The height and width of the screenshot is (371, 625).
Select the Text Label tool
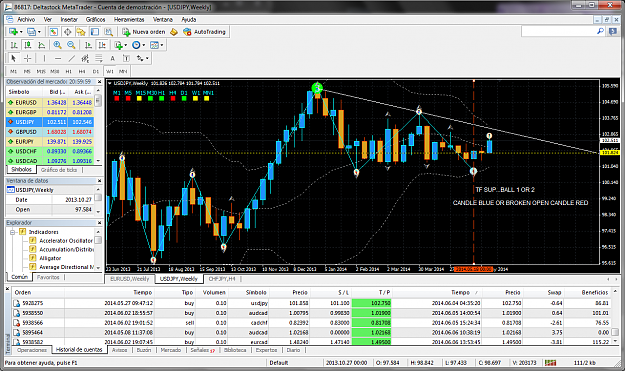pos(126,58)
